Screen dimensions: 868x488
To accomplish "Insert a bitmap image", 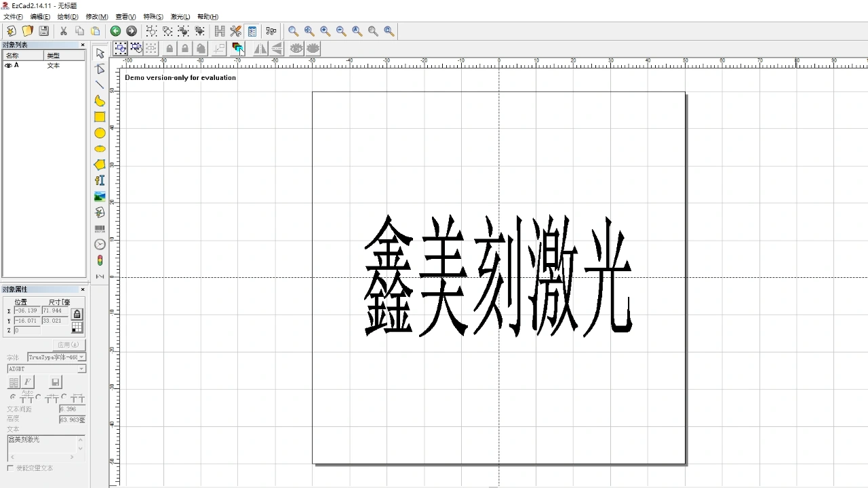I will (x=100, y=197).
